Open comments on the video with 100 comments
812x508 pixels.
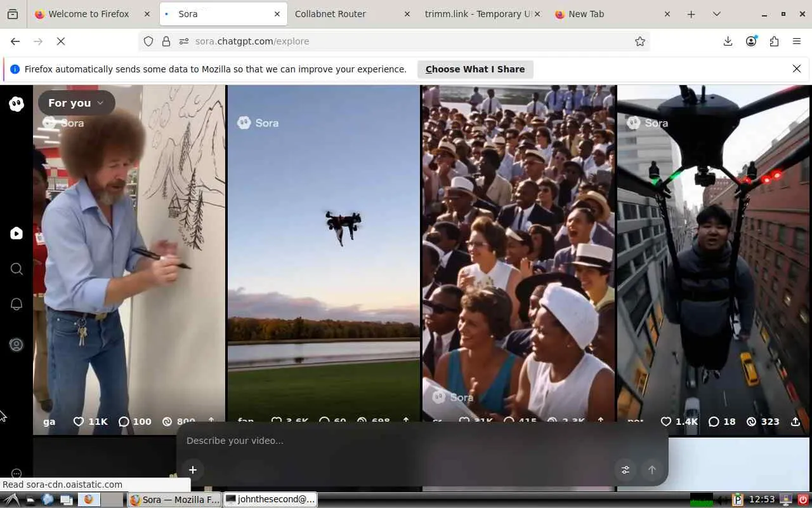[x=135, y=422]
